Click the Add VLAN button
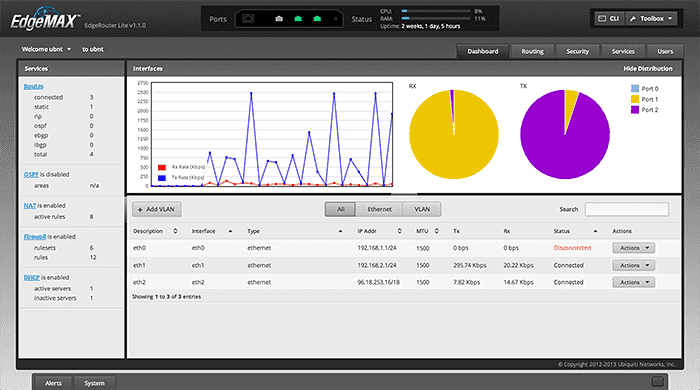 click(157, 209)
